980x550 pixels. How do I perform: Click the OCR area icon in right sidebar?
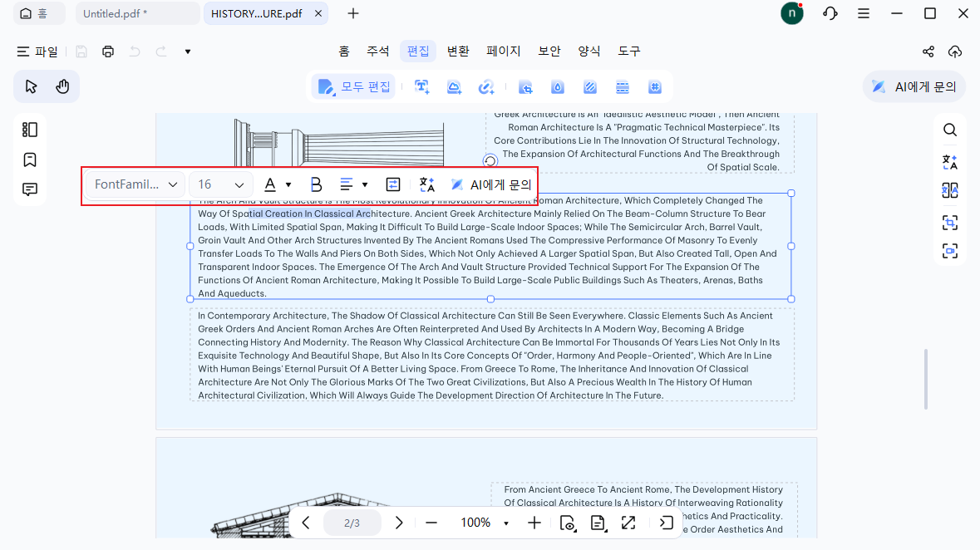pos(950,222)
